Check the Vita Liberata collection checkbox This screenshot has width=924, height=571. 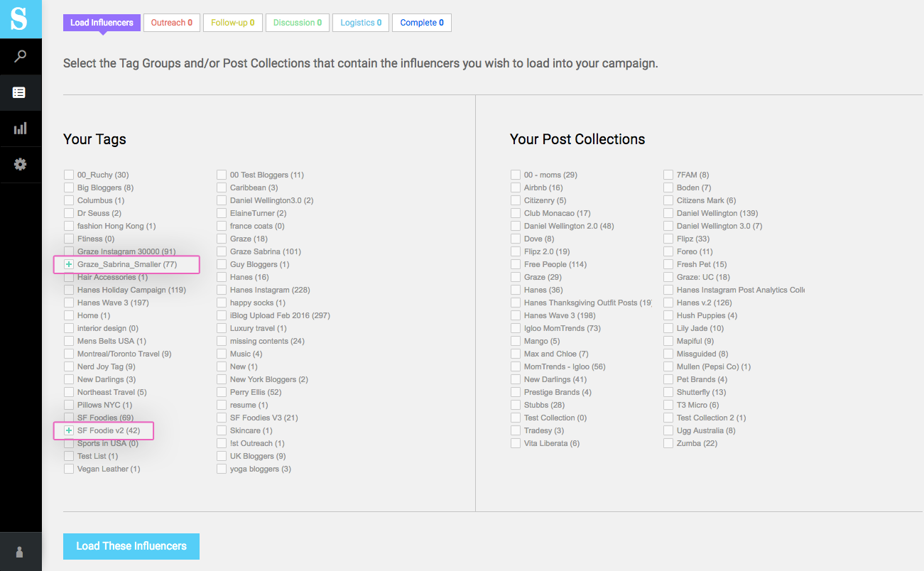[x=516, y=443]
